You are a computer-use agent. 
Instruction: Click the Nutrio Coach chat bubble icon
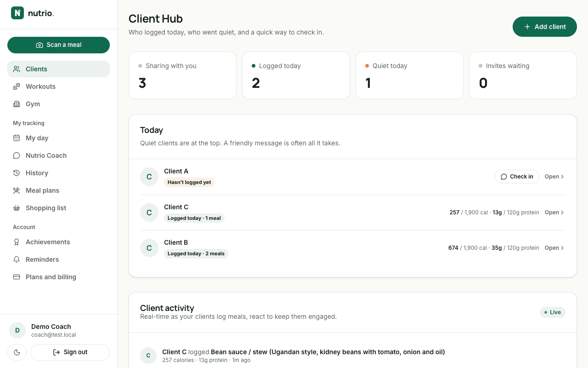click(17, 155)
